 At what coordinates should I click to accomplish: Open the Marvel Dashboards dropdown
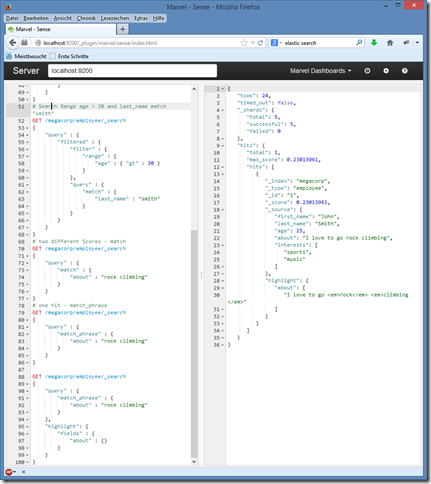321,71
